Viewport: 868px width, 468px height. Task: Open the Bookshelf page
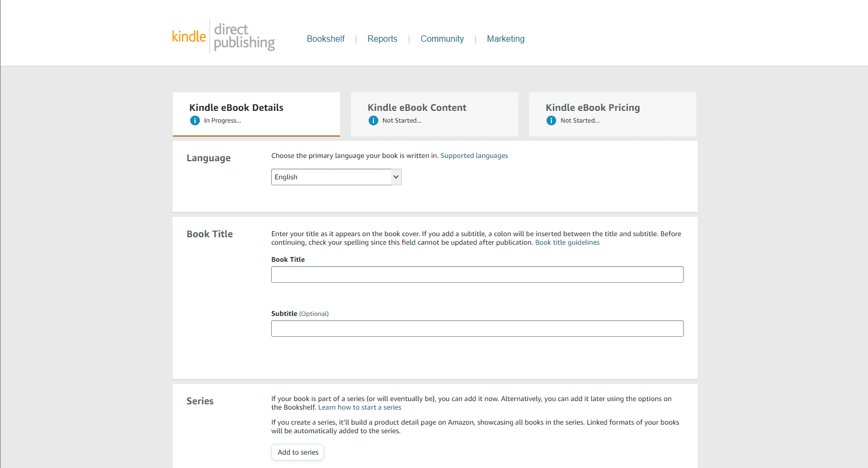click(x=325, y=39)
